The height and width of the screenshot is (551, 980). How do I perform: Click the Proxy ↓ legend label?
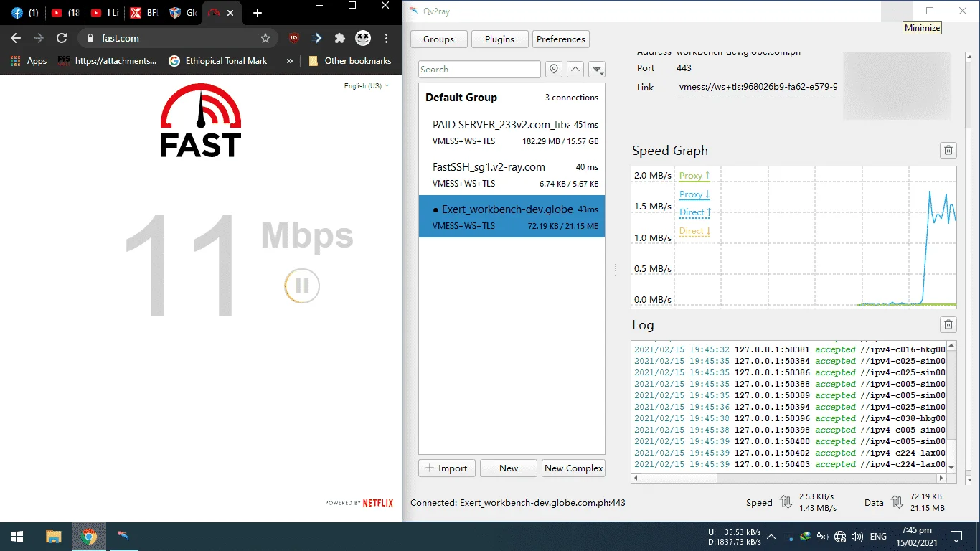click(x=694, y=194)
